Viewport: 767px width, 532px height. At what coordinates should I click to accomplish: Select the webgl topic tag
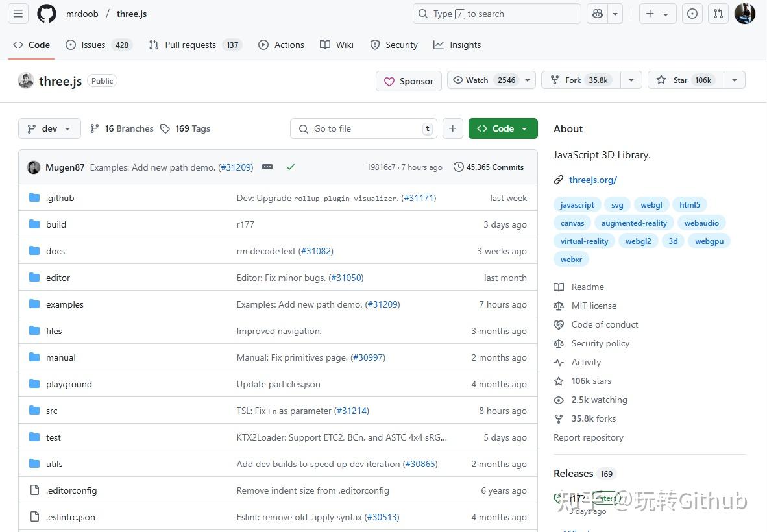(x=651, y=205)
